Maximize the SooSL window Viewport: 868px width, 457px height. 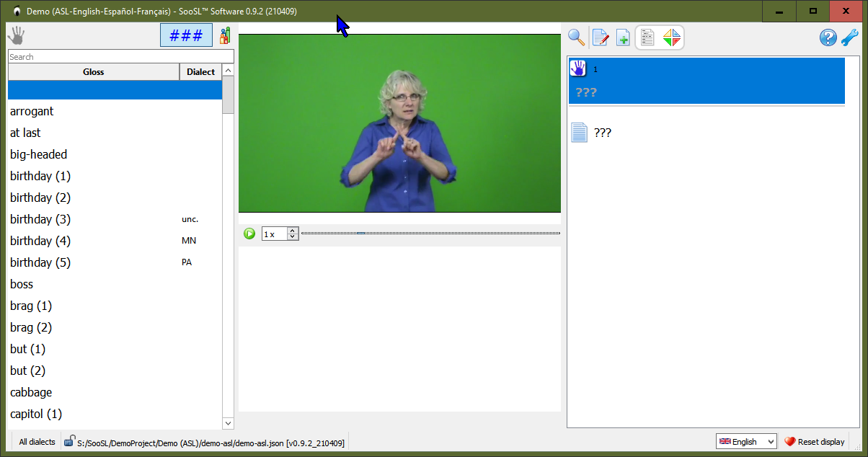click(x=813, y=11)
